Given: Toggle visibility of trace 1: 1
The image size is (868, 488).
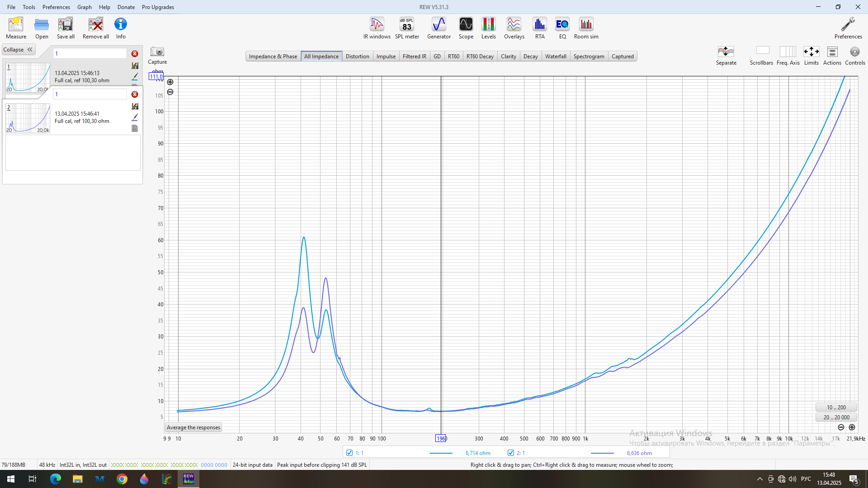Looking at the screenshot, I should [349, 453].
